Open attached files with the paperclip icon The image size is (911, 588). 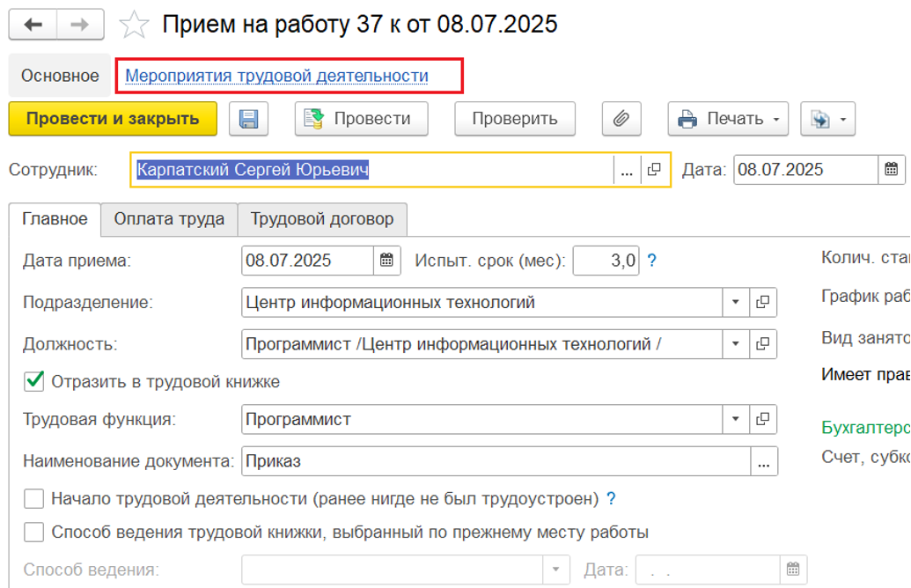[x=621, y=119]
